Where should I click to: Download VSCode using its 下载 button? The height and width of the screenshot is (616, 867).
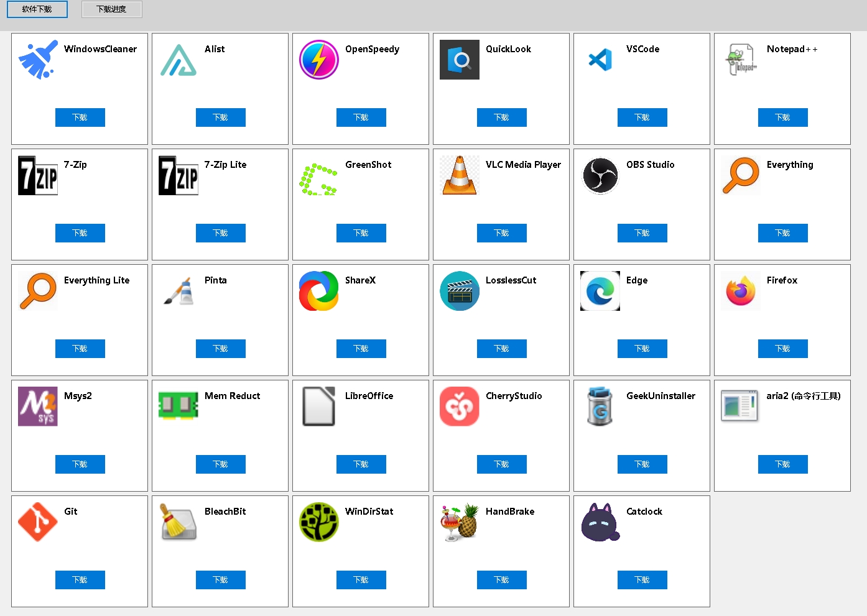tap(642, 117)
